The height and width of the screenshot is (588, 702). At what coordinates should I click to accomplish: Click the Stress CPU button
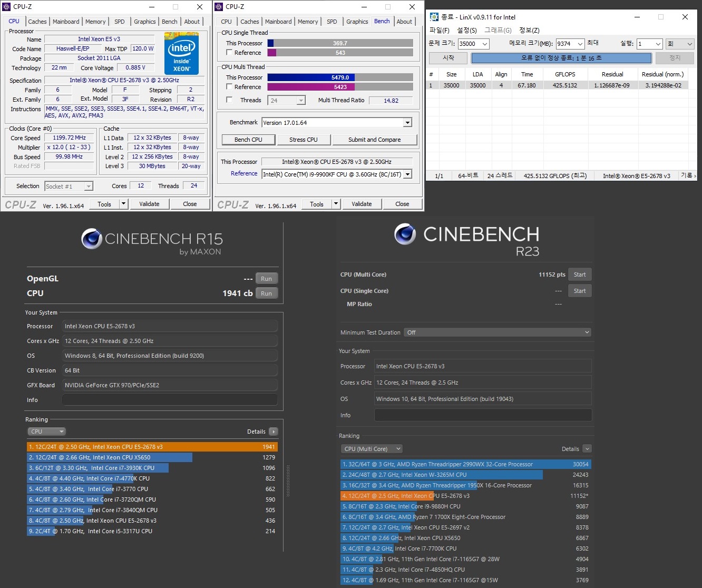click(304, 140)
